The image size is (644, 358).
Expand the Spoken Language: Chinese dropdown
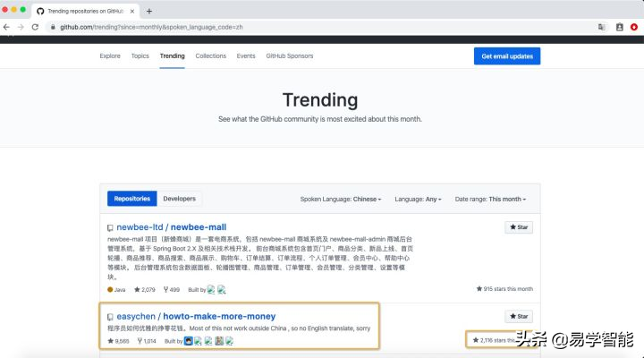(x=341, y=199)
